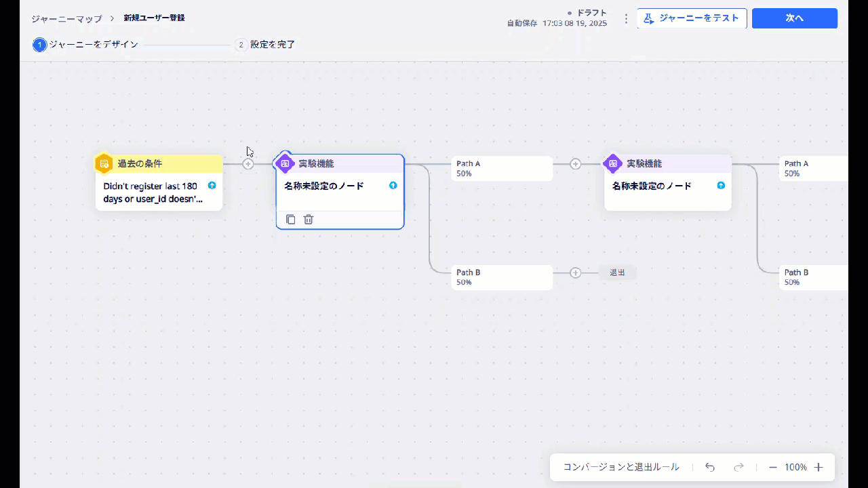Viewport: 868px width, 488px height.
Task: Click the blue arrow icon on 過去の条件 node
Action: (212, 185)
